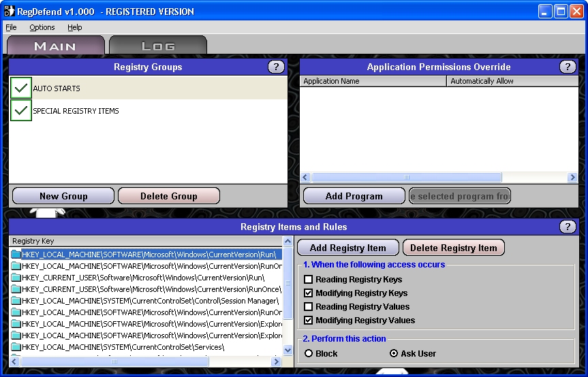The height and width of the screenshot is (377, 588).
Task: Click registry list horizontal scroll left arrow
Action: point(14,361)
